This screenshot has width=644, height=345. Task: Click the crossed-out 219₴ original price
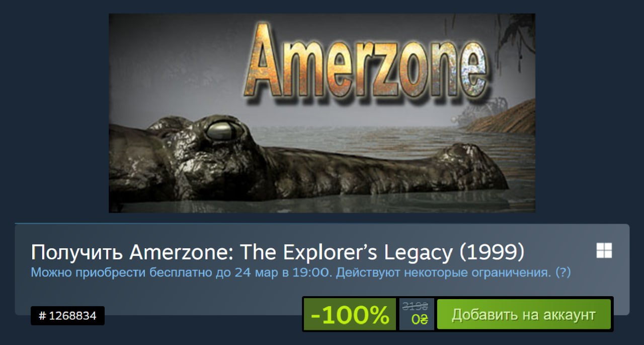[416, 306]
